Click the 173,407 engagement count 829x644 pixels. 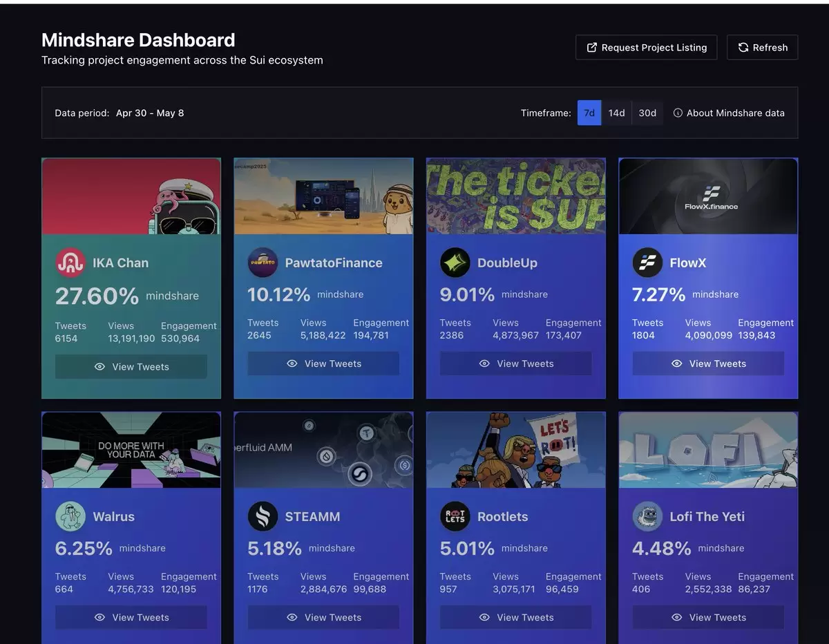point(564,335)
